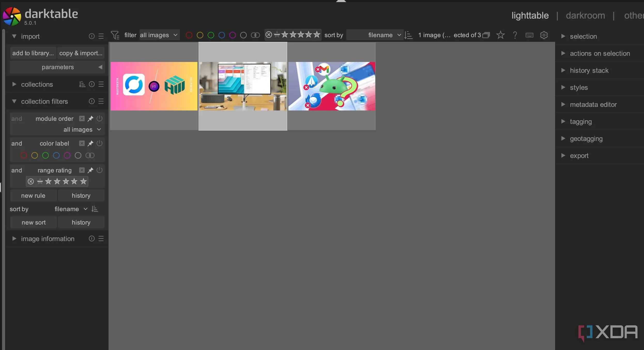
Task: Click the collections sort order icon
Action: coord(82,84)
